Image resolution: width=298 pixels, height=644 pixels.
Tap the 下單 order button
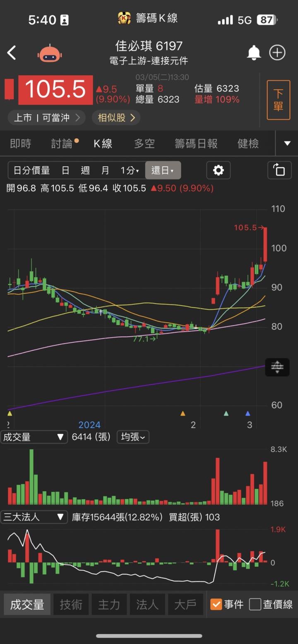[x=278, y=100]
